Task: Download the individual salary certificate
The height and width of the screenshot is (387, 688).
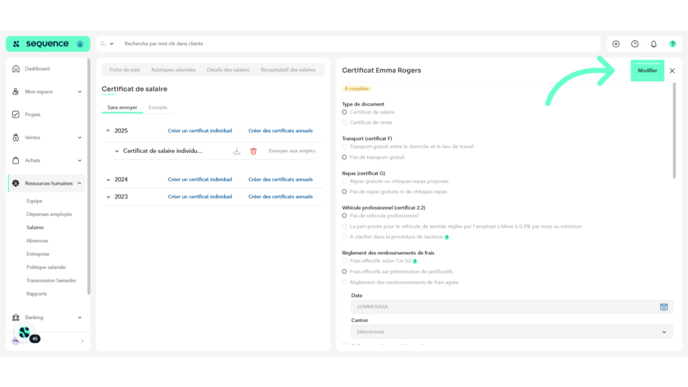Action: 236,151
